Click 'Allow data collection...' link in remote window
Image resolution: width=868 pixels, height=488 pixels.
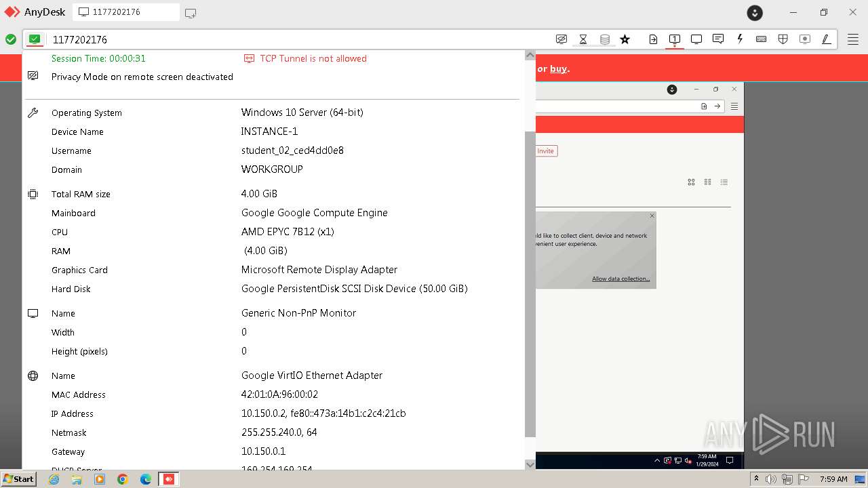[x=620, y=279]
